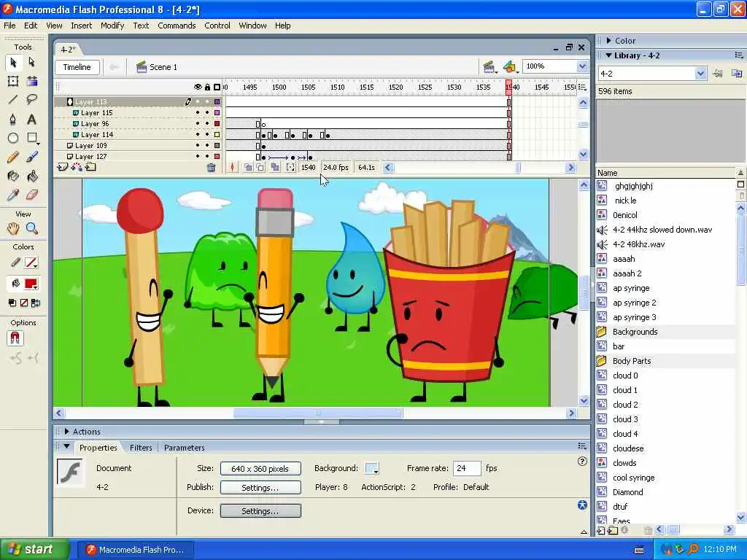
Task: Select the Rectangle tool
Action: point(32,138)
